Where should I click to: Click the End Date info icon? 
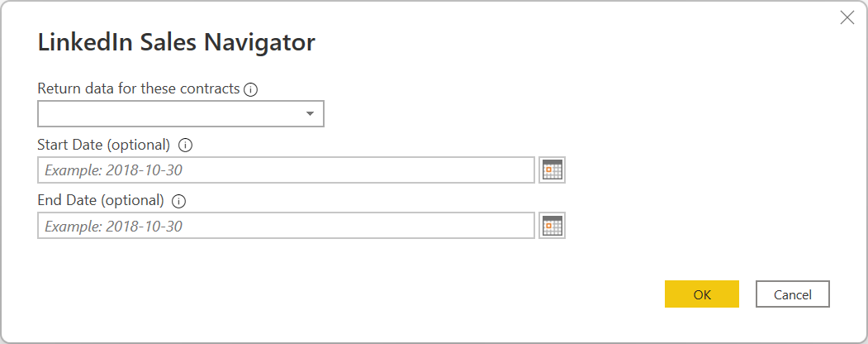[x=179, y=200]
